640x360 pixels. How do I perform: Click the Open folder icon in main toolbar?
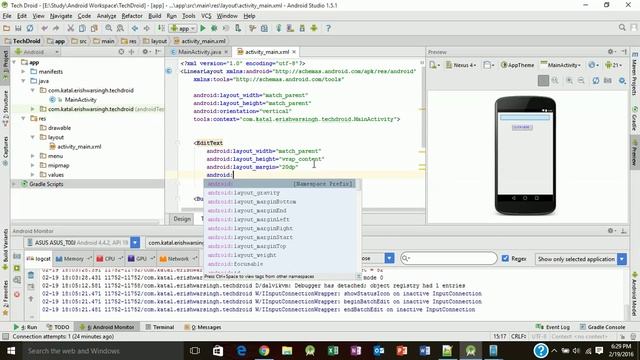click(x=7, y=28)
